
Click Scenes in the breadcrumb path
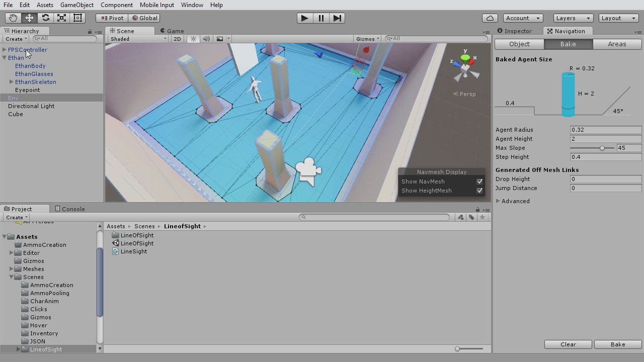pos(144,226)
